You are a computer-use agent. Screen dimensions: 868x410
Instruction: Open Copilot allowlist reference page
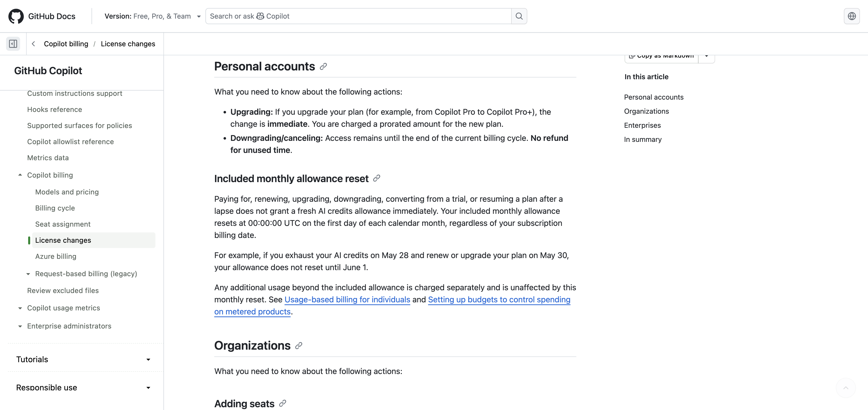point(70,142)
